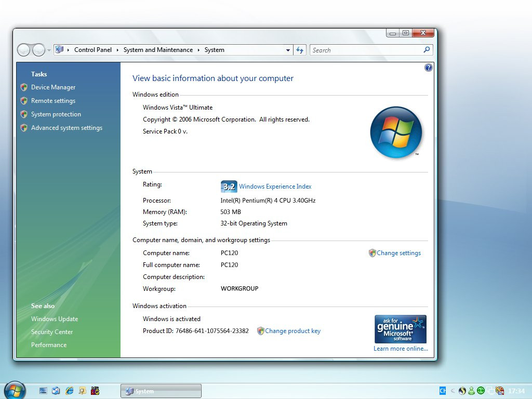Click the '503 MB' memory value
The width and height of the screenshot is (532, 399).
[230, 212]
